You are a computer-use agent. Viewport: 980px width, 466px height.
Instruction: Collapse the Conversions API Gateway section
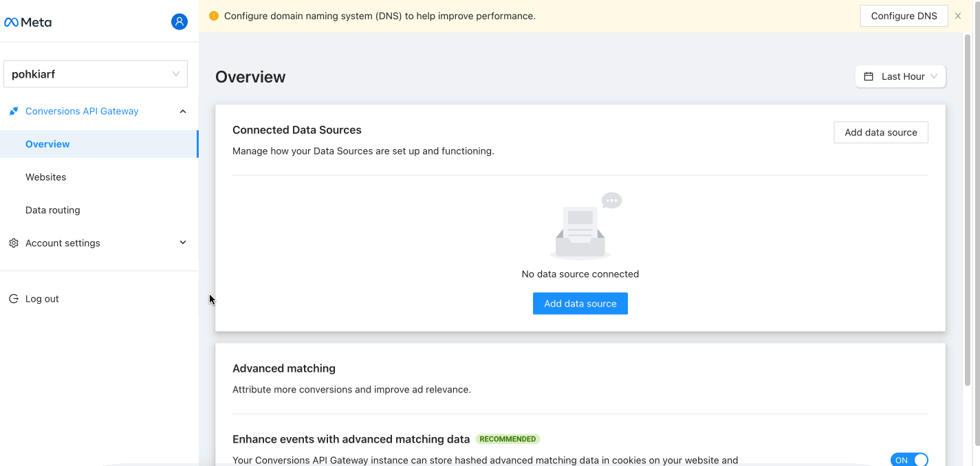pyautogui.click(x=182, y=111)
